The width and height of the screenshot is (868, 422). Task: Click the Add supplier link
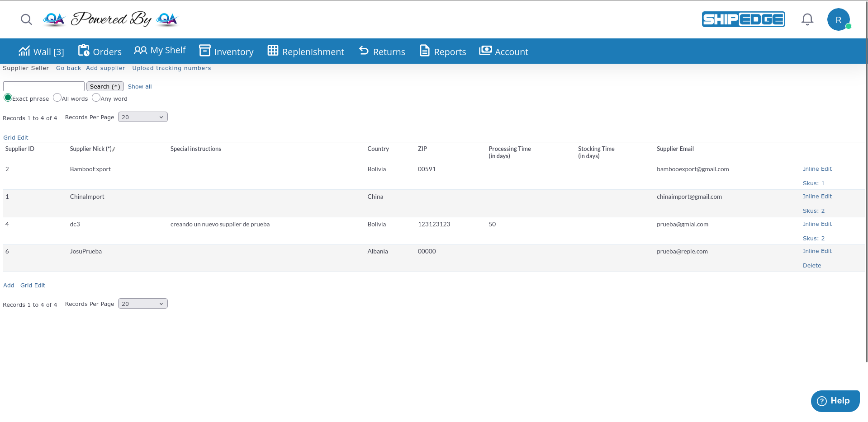point(105,68)
